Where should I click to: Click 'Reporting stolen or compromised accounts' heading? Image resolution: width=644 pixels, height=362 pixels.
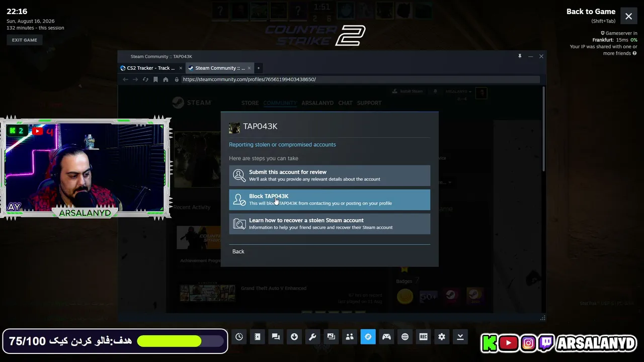(282, 145)
